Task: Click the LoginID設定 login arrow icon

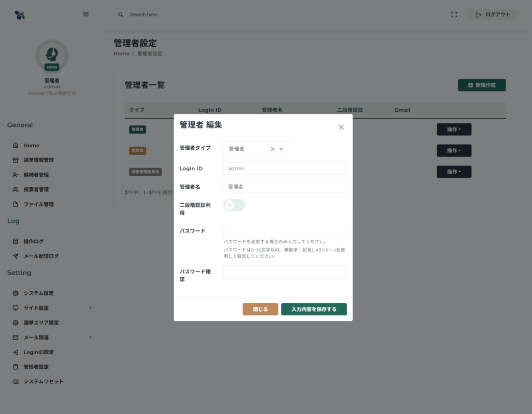Action: click(x=16, y=352)
